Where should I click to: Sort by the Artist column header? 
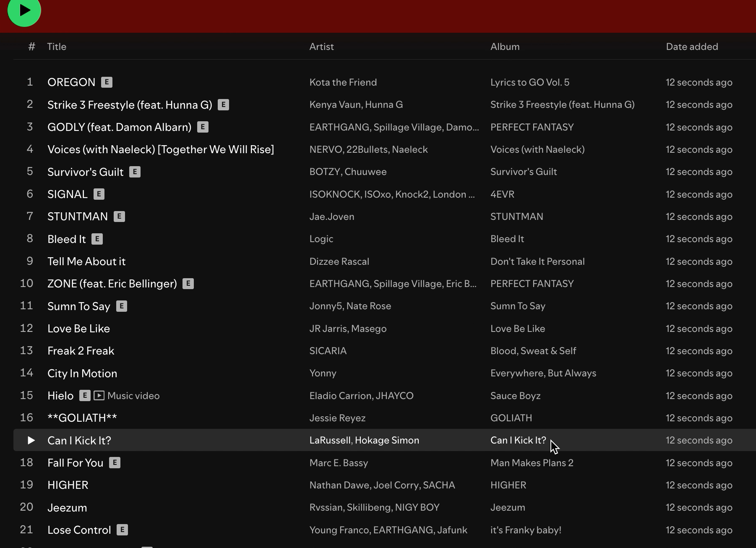point(321,47)
